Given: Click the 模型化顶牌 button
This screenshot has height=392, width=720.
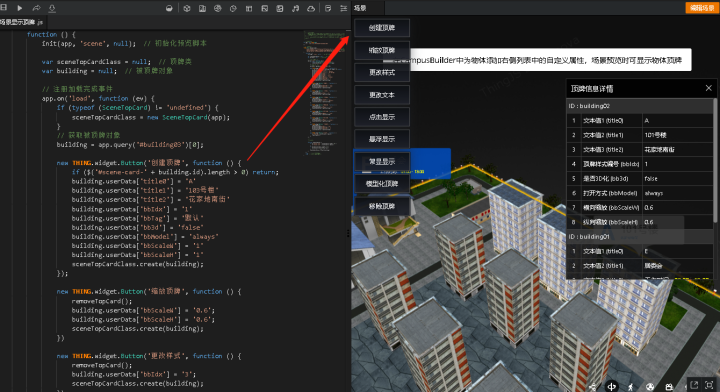Looking at the screenshot, I should click(x=382, y=184).
